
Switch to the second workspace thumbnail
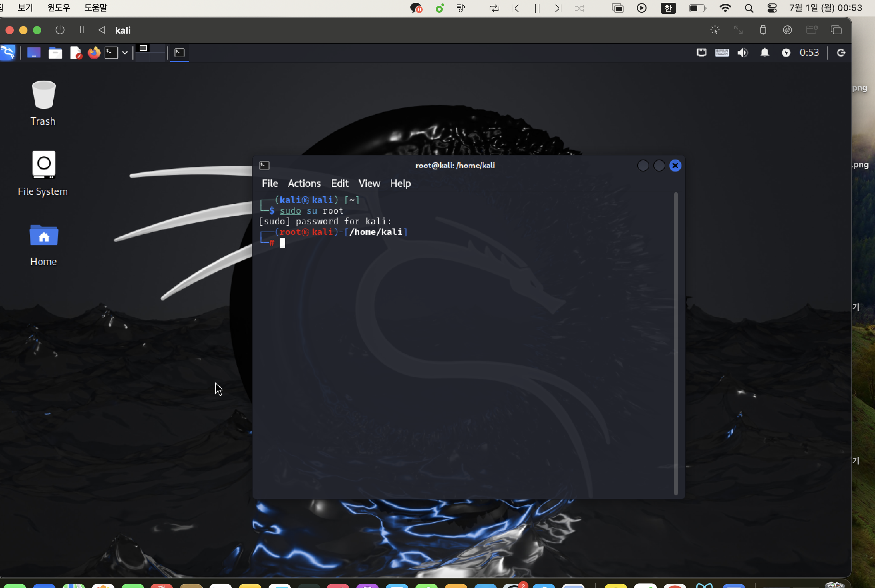(x=158, y=49)
